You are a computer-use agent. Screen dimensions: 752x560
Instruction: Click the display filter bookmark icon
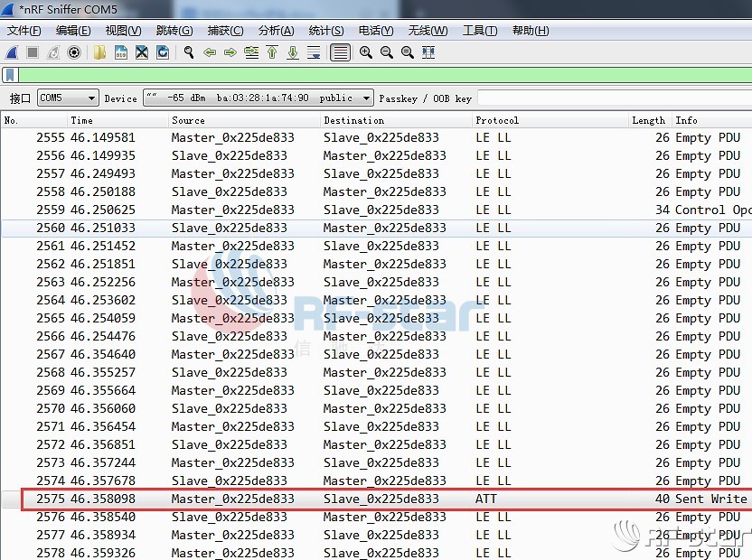click(10, 75)
